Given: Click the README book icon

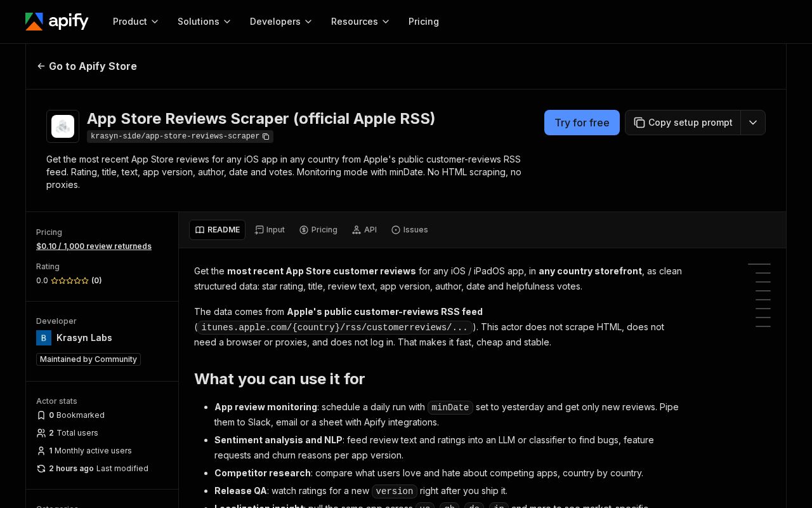Looking at the screenshot, I should 200,230.
